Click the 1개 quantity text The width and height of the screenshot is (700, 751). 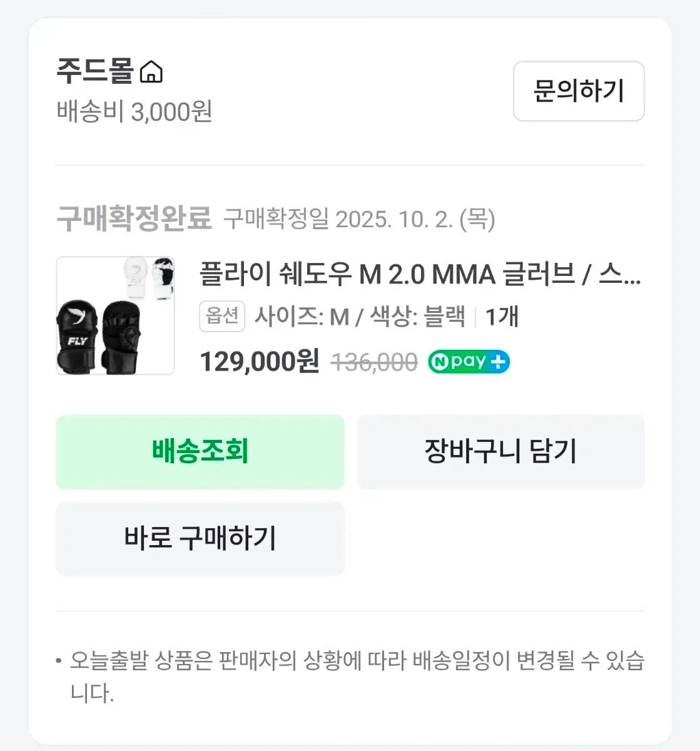[502, 317]
